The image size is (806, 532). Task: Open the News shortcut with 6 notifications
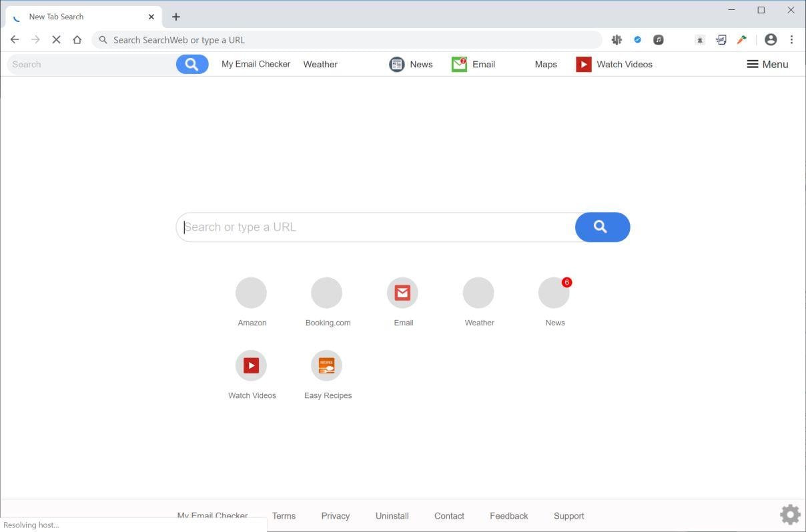click(x=554, y=293)
